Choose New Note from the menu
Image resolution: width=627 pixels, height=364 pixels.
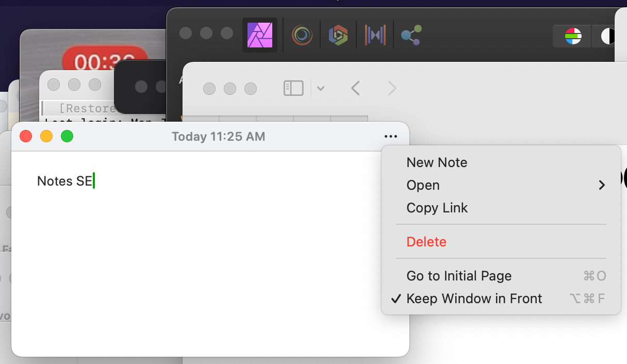pos(501,162)
